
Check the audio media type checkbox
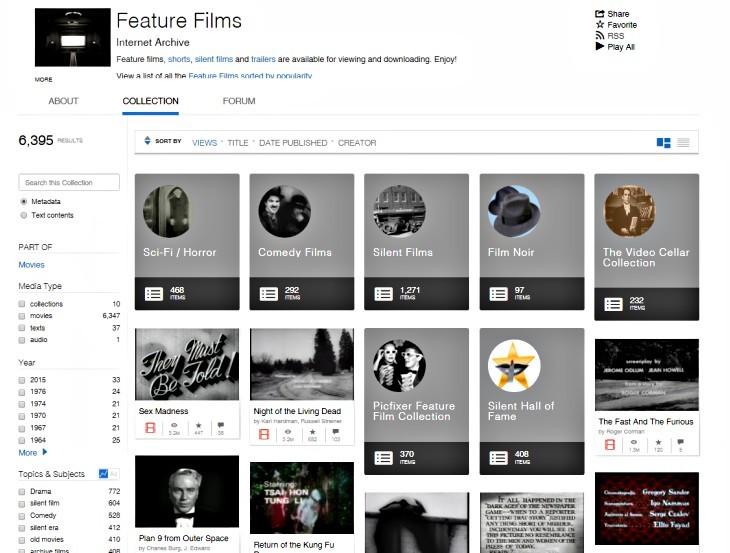tap(21, 340)
